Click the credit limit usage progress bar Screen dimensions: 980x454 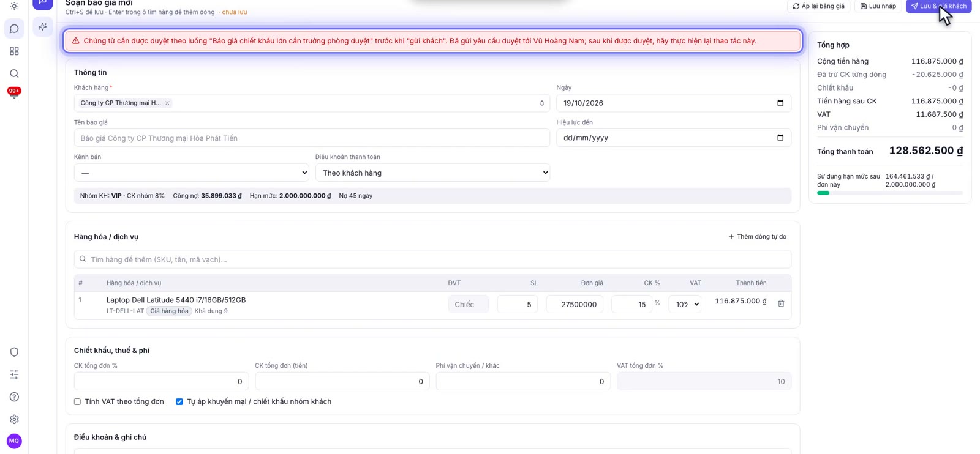point(889,193)
